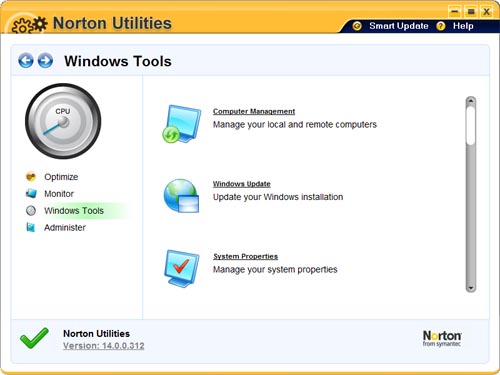Click the Help question mark icon
The height and width of the screenshot is (375, 500).
coord(441,26)
